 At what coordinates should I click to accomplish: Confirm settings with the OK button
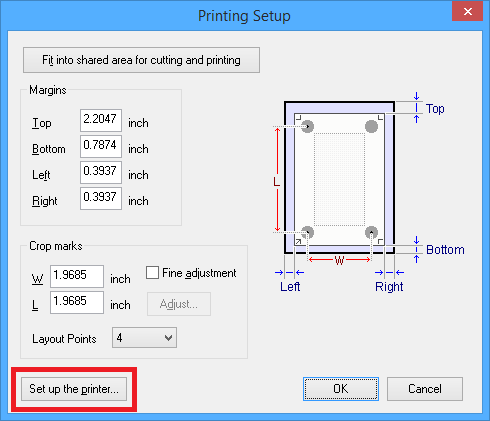(x=341, y=389)
